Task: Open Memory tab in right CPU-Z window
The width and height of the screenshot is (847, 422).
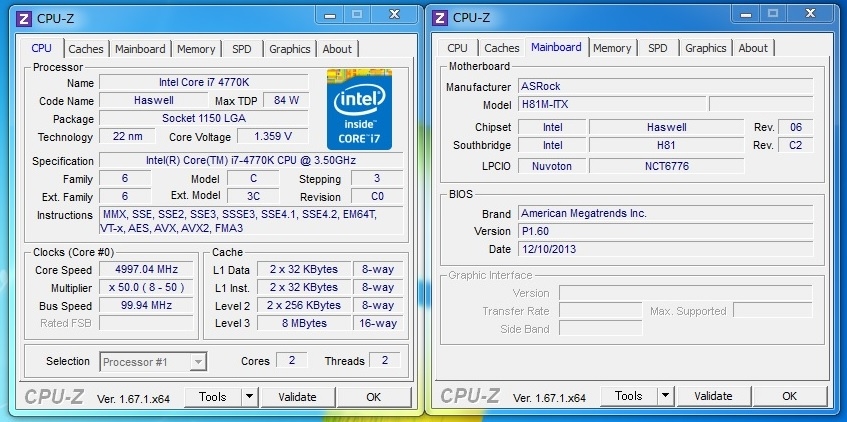Action: click(x=612, y=48)
